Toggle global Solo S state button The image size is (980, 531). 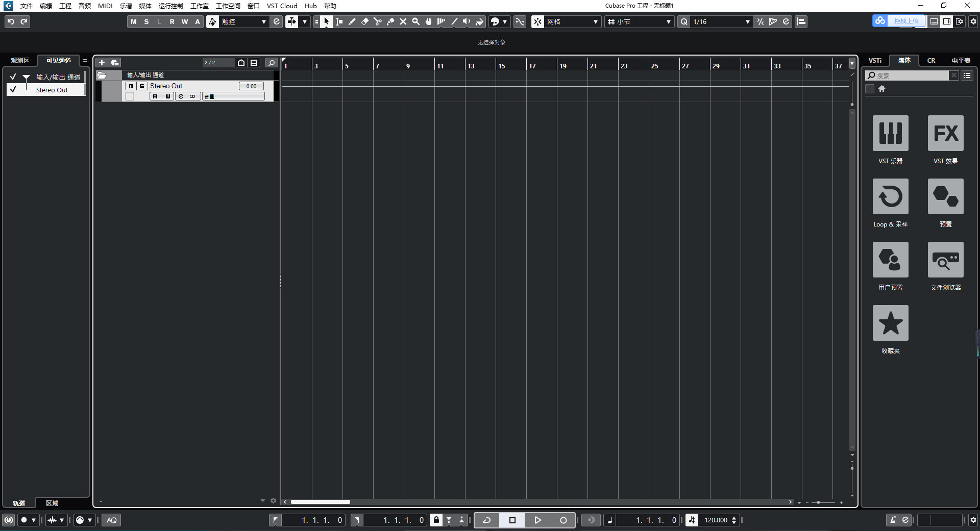click(146, 21)
